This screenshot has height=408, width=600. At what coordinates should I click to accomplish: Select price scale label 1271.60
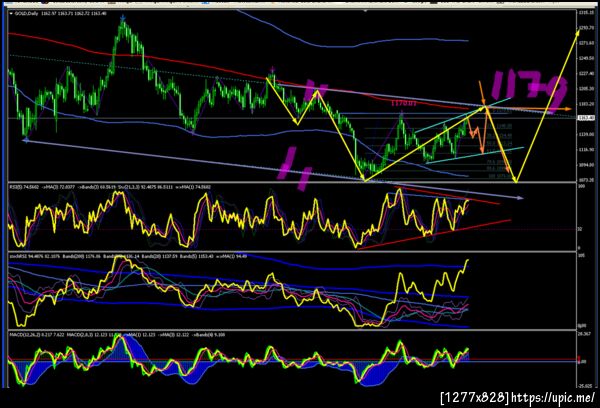click(x=587, y=43)
